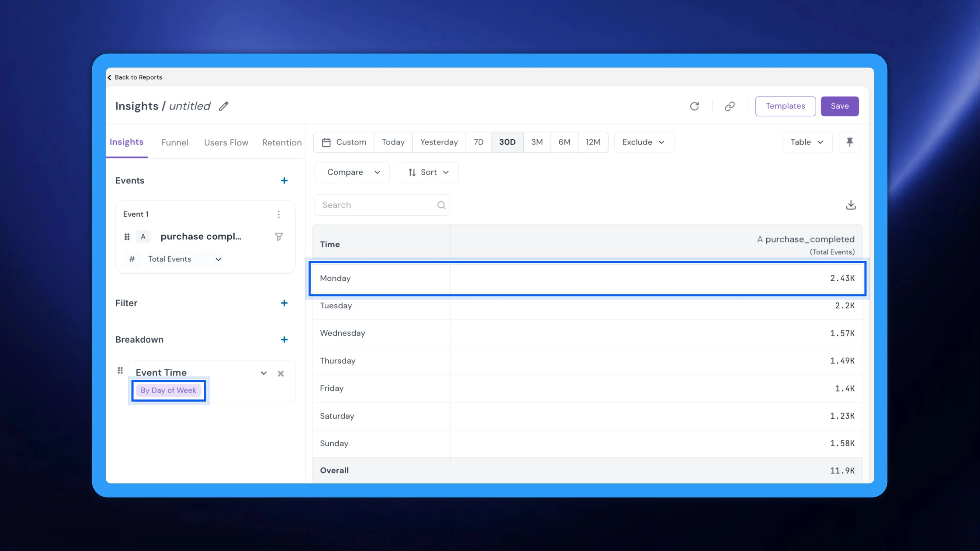Click the By Day of Week tag
Viewport: 980px width, 551px height.
[168, 390]
